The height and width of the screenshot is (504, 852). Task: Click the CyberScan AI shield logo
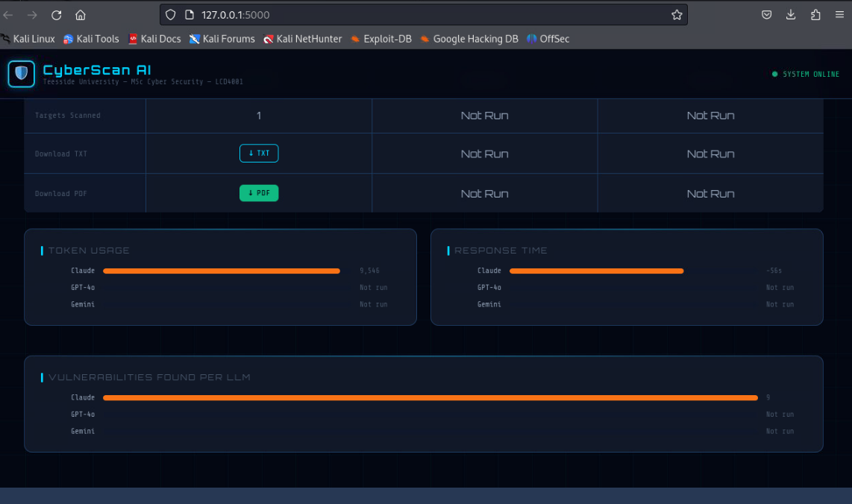click(21, 74)
